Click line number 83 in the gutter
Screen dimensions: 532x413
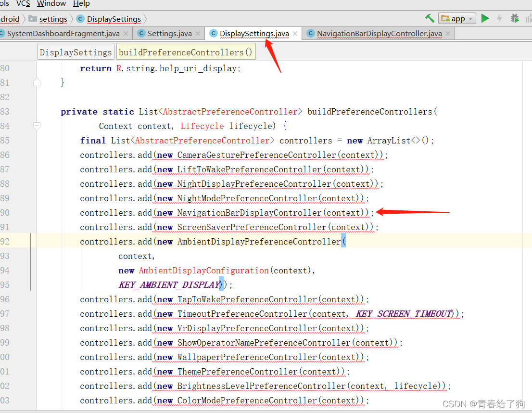point(5,112)
